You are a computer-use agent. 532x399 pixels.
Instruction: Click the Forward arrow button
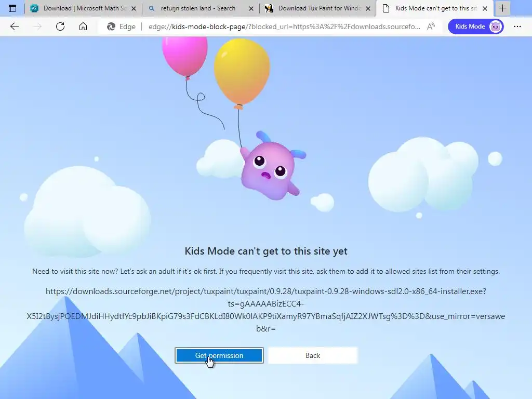coord(37,26)
